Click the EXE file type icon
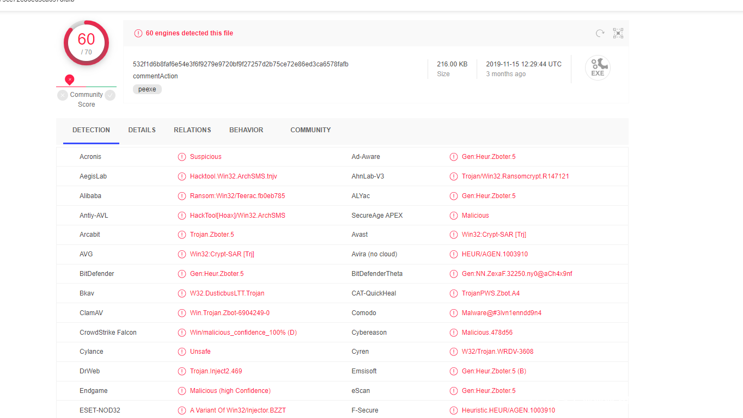 (597, 67)
